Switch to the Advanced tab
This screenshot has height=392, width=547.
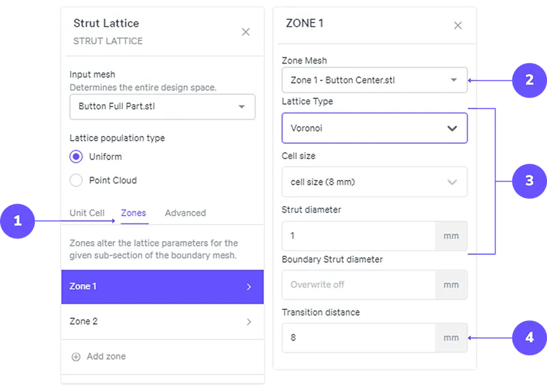[x=185, y=213]
